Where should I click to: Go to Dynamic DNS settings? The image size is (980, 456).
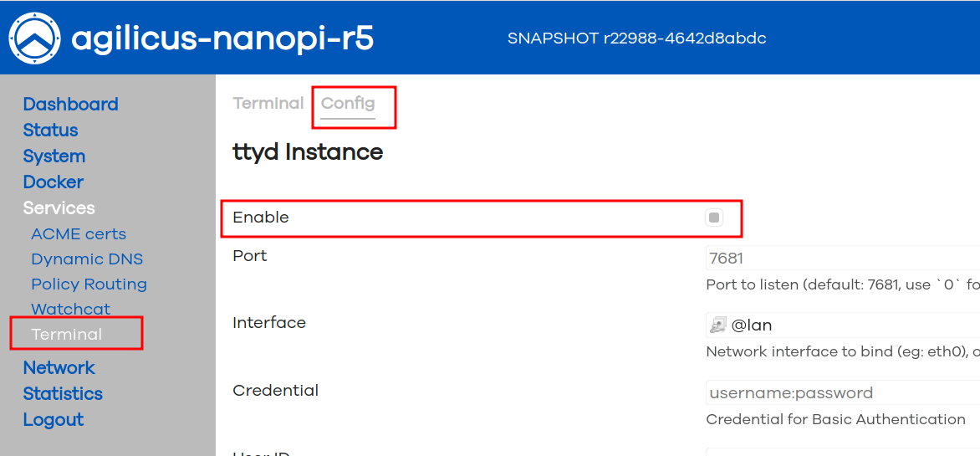point(87,259)
